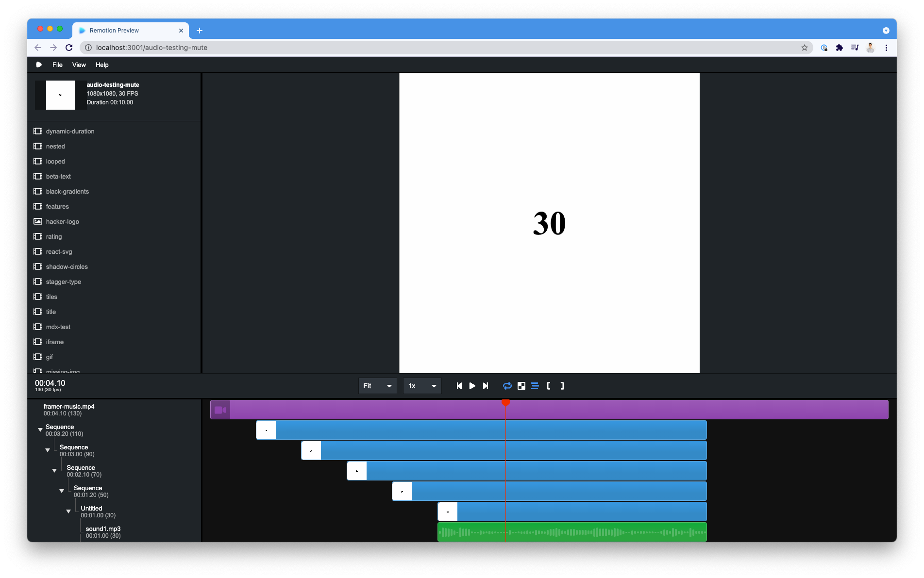Open the black-gradients composition
Image resolution: width=924 pixels, height=578 pixels.
click(x=67, y=191)
